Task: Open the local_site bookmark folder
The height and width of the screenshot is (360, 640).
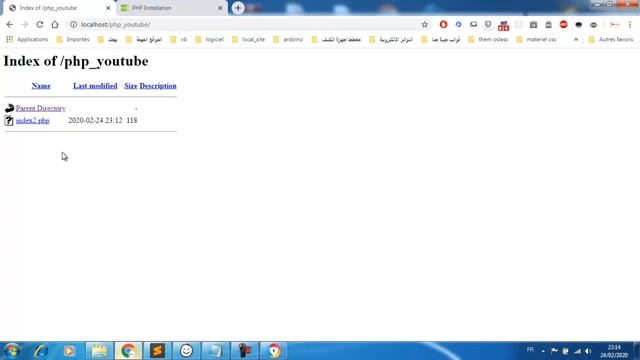Action: coord(249,39)
